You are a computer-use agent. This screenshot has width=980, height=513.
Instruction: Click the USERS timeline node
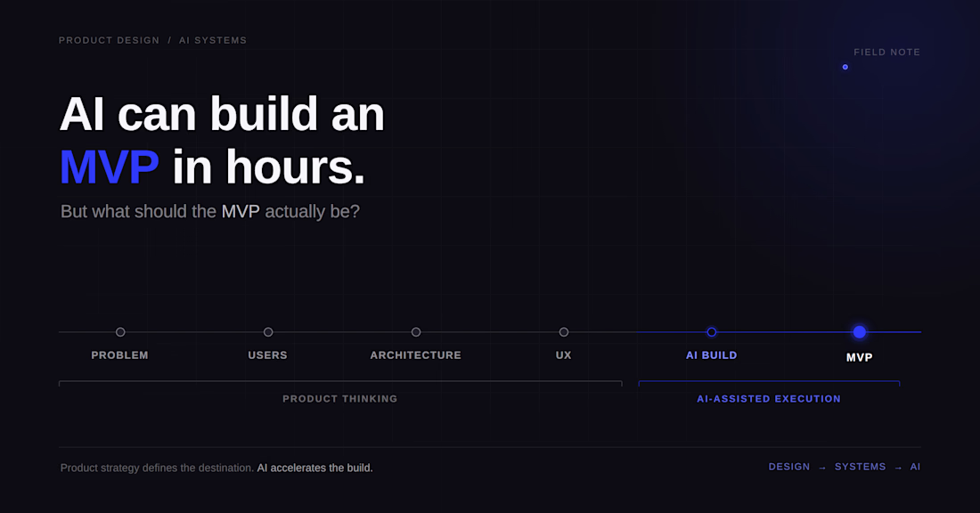(x=268, y=332)
